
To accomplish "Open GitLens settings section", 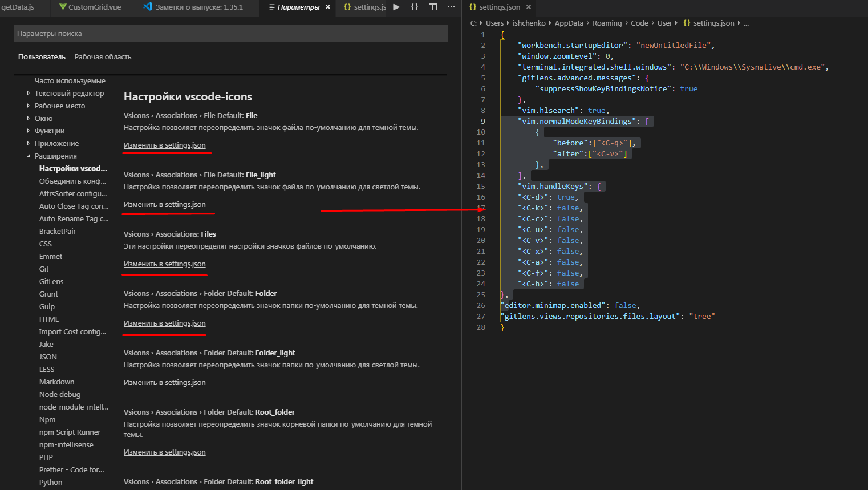I will [51, 281].
